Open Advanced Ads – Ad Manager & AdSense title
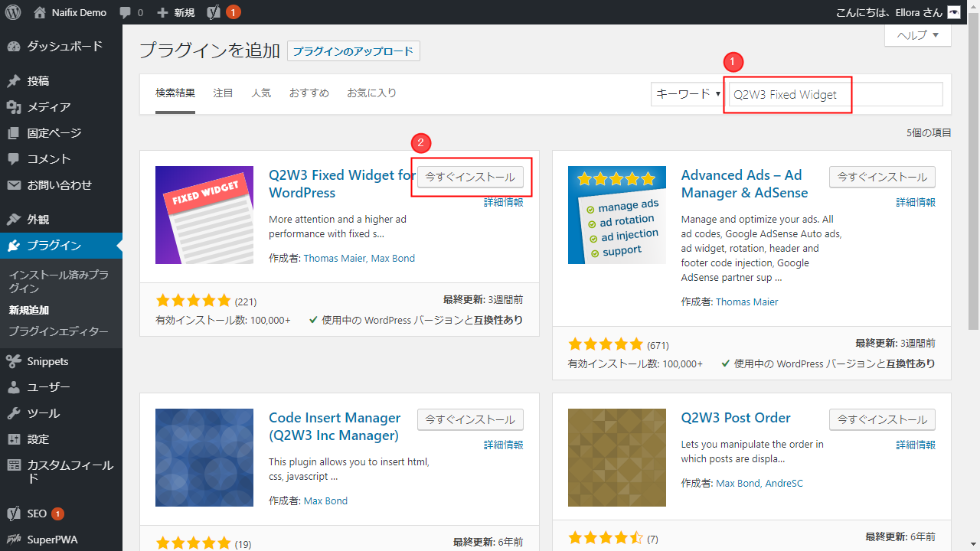Screen dimensions: 980x551 tap(744, 184)
